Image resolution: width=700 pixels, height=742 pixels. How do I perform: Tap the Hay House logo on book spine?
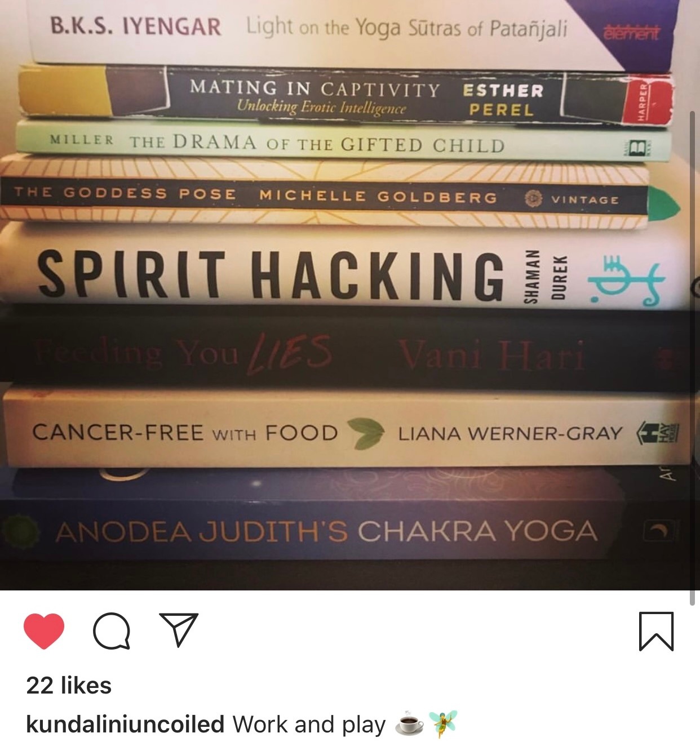(657, 433)
